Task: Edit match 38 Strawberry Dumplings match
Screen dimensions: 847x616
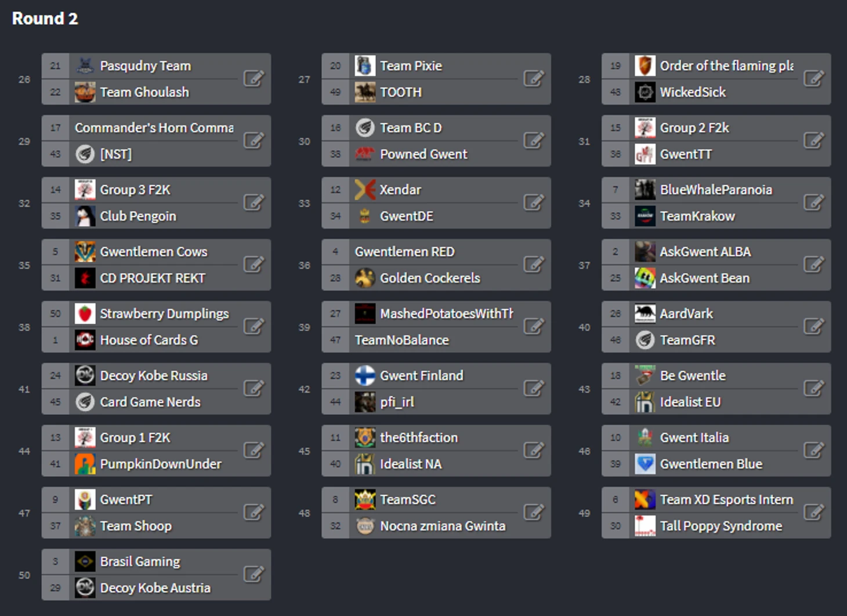Action: (254, 327)
